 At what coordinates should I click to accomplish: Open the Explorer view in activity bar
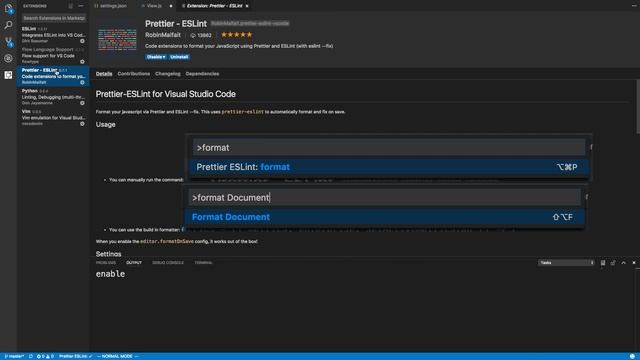coord(8,9)
